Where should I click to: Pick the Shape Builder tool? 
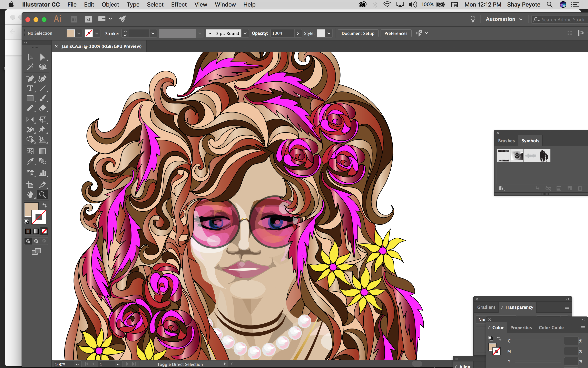30,139
